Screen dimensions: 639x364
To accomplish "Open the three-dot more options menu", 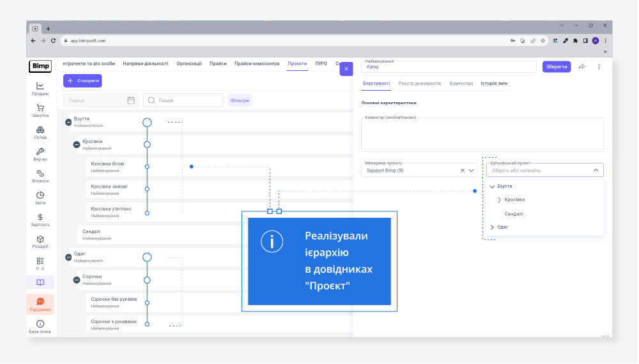I will click(599, 66).
